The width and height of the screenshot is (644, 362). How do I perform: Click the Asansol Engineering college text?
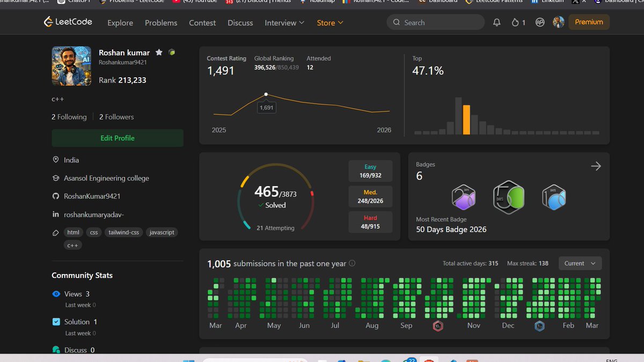pos(106,178)
